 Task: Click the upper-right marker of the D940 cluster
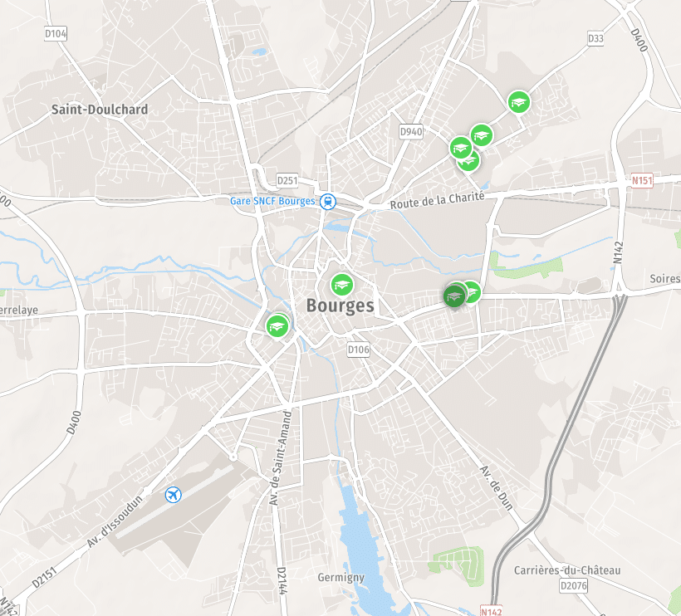pos(482,135)
